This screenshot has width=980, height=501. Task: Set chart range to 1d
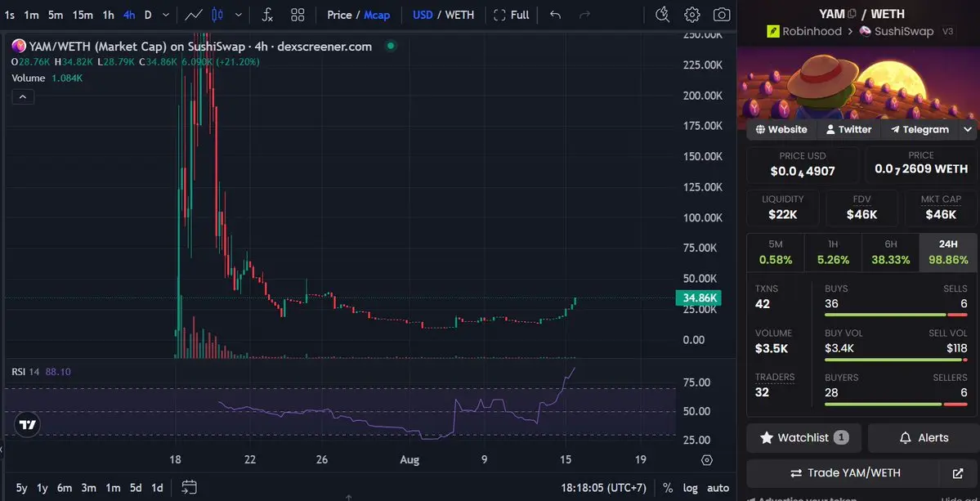(x=158, y=488)
